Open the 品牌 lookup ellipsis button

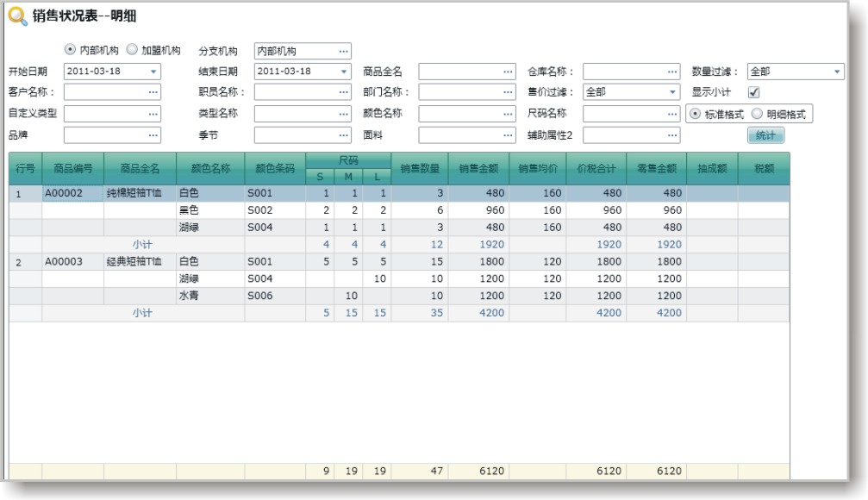pyautogui.click(x=153, y=134)
